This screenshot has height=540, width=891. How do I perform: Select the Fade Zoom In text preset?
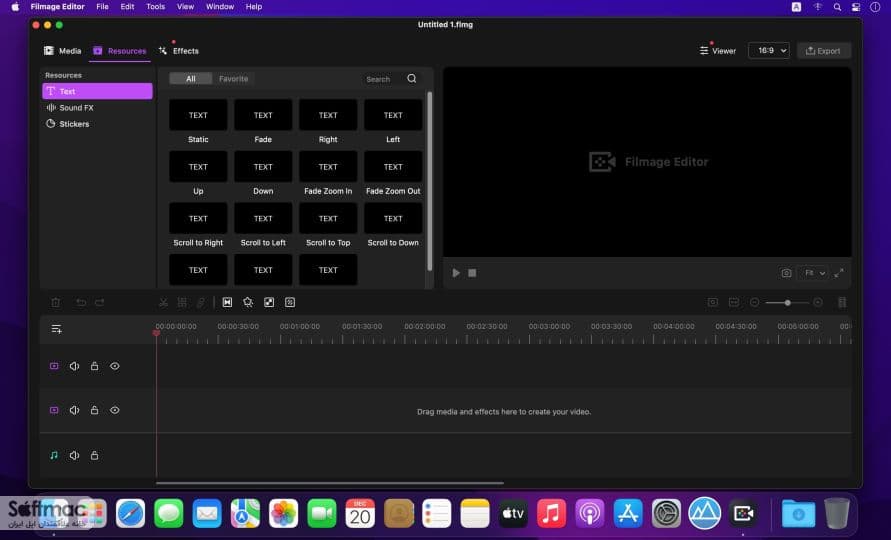tap(328, 167)
